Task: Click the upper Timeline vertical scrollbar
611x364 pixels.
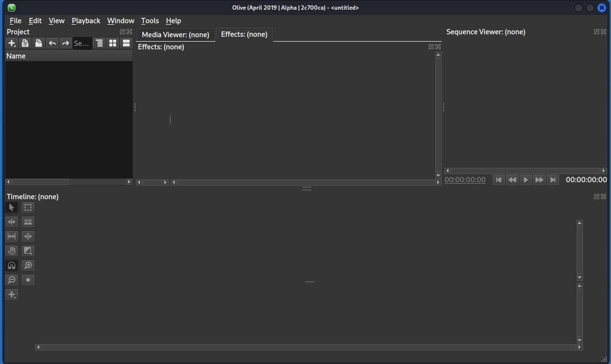Action: tap(580, 250)
